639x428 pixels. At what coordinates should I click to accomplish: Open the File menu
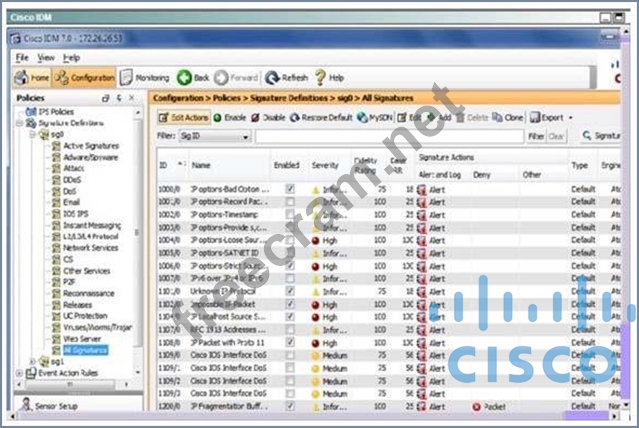[x=22, y=58]
